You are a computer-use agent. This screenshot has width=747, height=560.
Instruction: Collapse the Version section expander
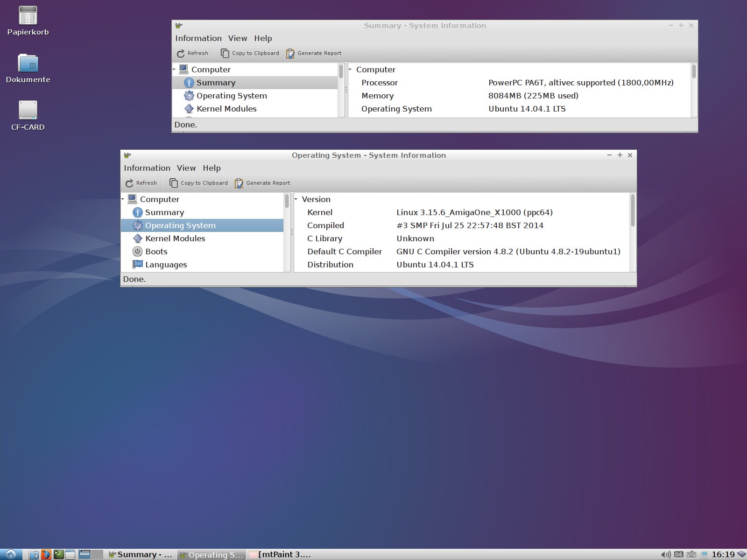[296, 199]
